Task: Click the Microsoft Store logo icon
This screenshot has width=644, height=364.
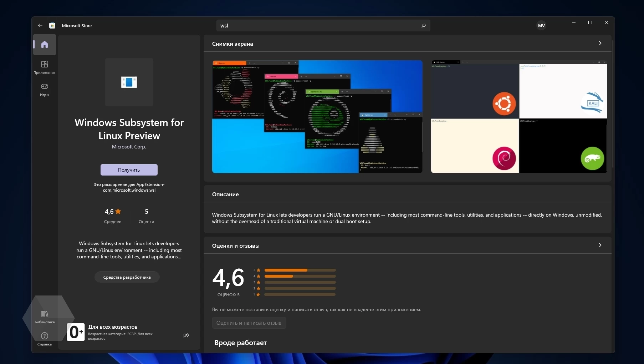Action: [52, 25]
